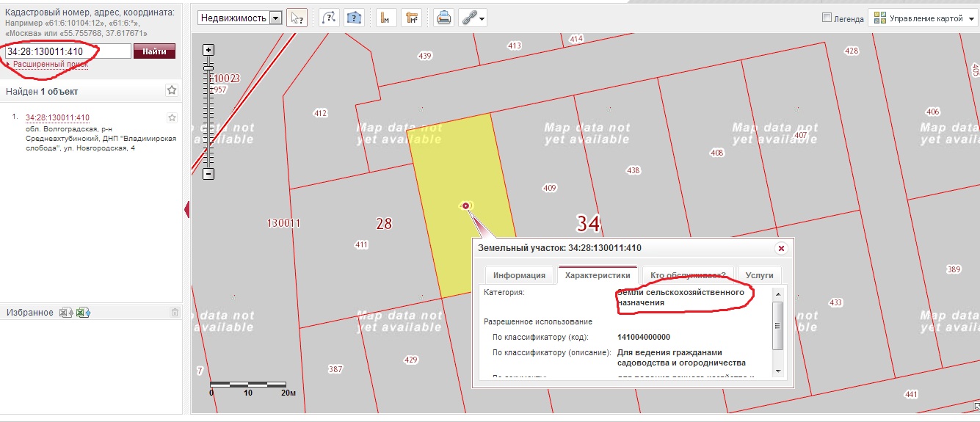
Task: Open the 34:28:130011:410 result link
Action: 57,117
